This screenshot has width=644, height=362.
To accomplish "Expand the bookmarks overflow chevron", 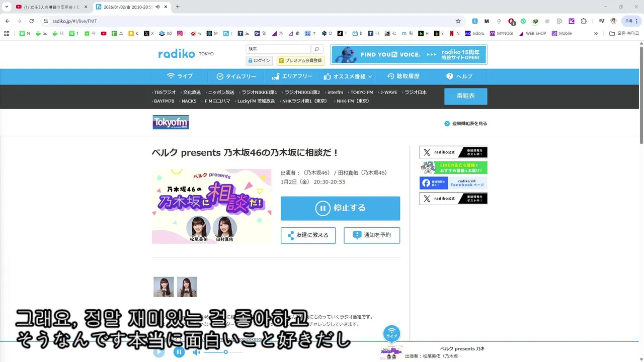I will tap(596, 34).
